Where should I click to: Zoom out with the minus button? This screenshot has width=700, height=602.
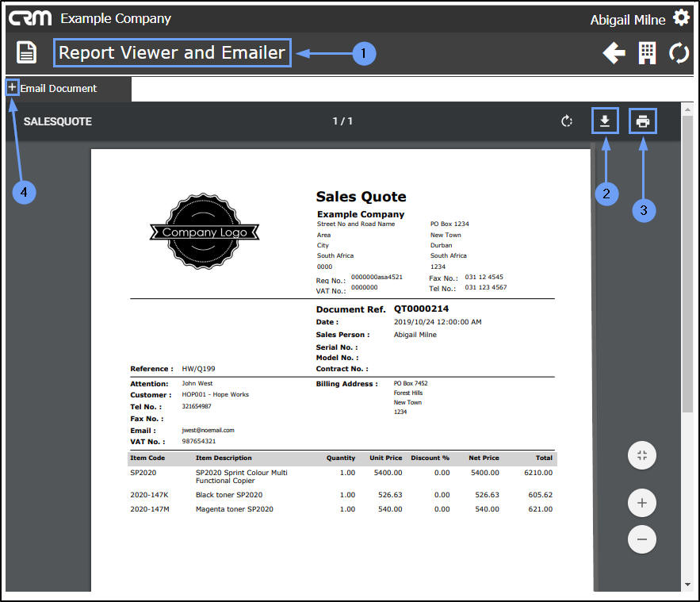click(641, 539)
